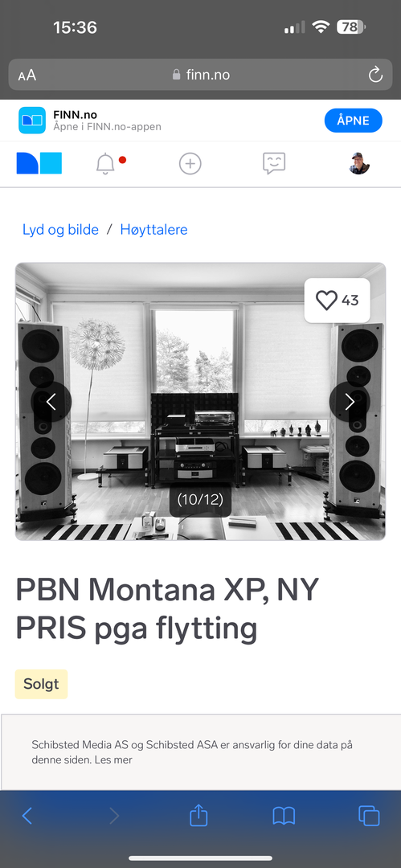
Task: Tap the ÅPNE app button
Action: 354,121
